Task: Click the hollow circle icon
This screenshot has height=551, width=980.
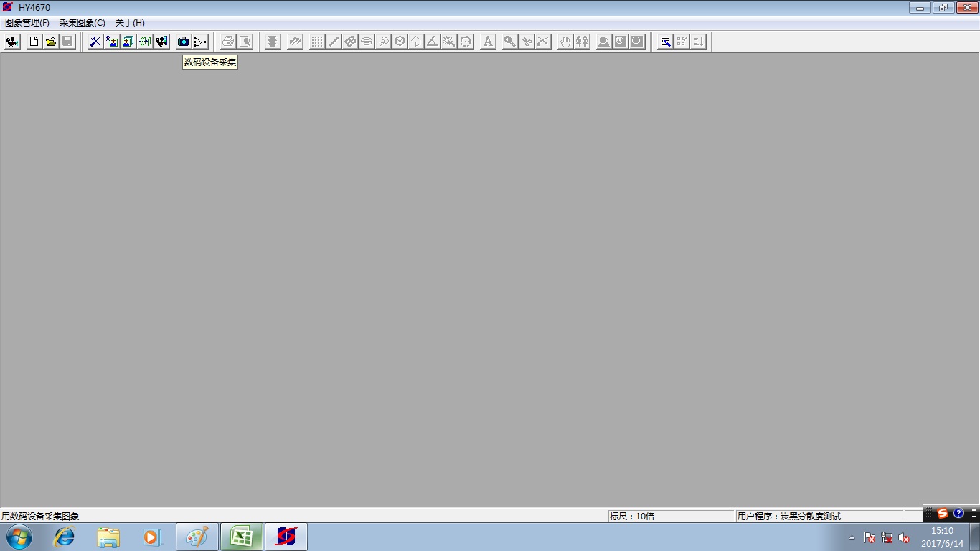Action: (x=637, y=42)
